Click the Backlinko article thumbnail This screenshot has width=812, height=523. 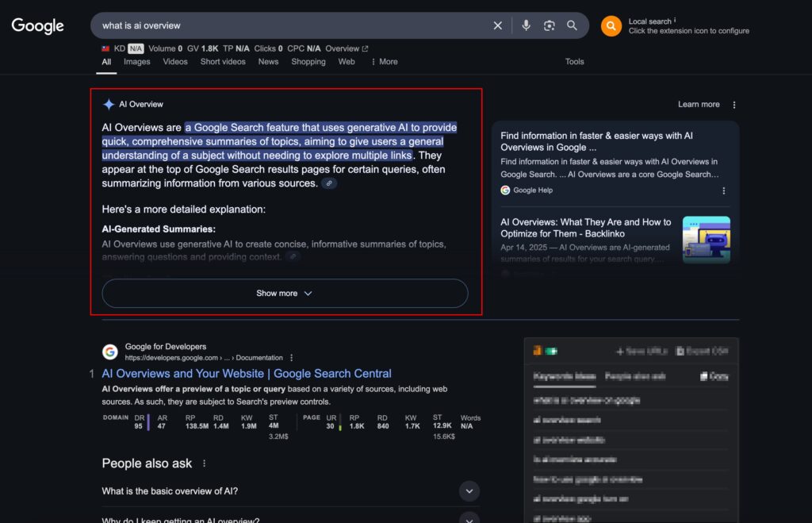pos(707,240)
